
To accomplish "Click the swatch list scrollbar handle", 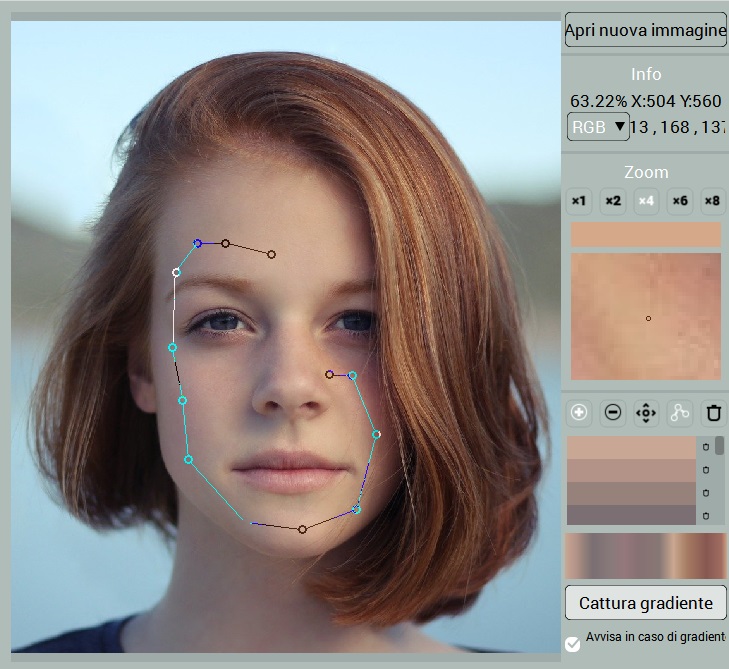I will [x=719, y=445].
